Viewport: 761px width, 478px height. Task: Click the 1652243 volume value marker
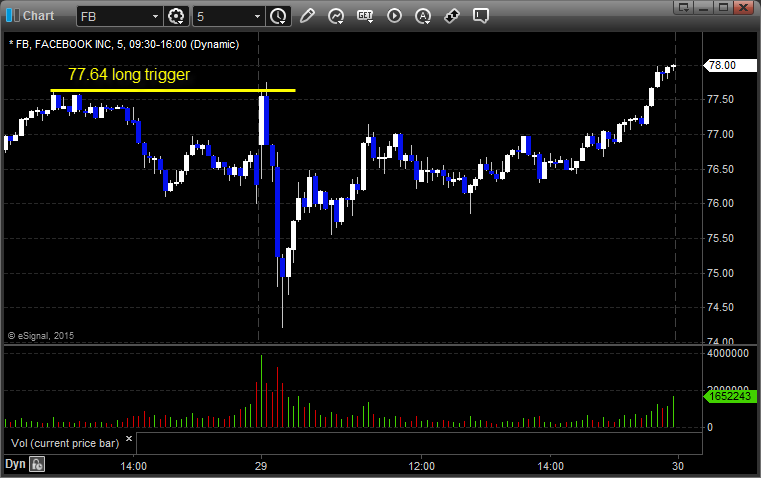tap(730, 396)
